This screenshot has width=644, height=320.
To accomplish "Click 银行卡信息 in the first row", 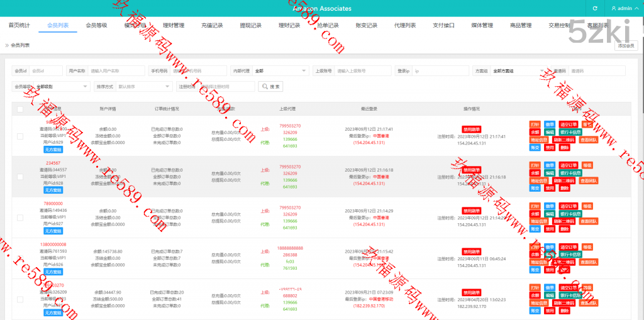I will 570,132.
